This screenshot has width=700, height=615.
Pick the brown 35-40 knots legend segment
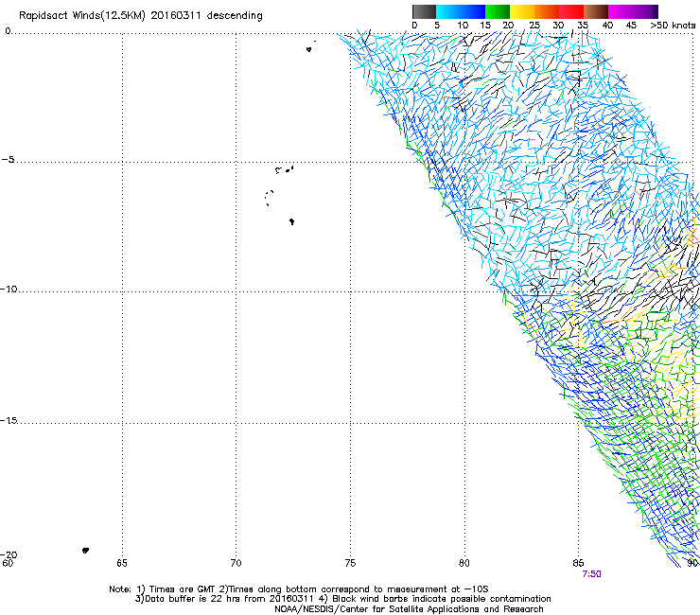click(x=596, y=11)
